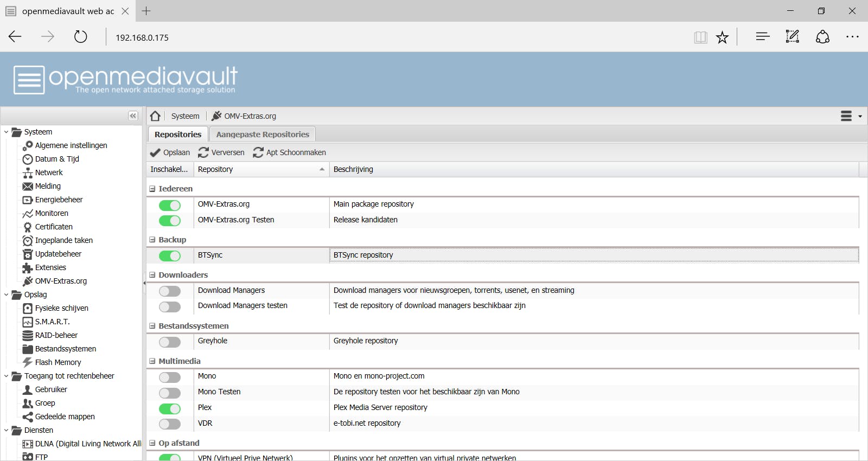Collapse Toegang tot rechtenbeheer node
The image size is (868, 461).
pyautogui.click(x=6, y=376)
